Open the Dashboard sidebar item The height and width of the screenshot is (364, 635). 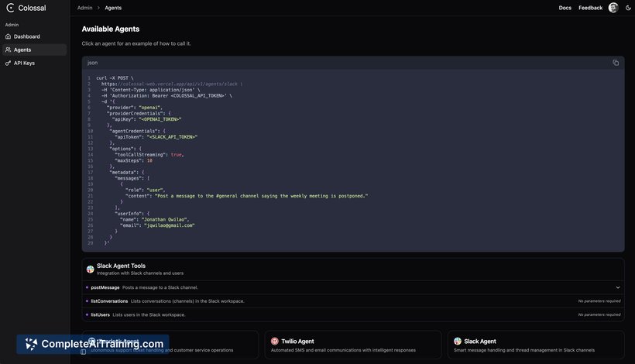[34, 36]
